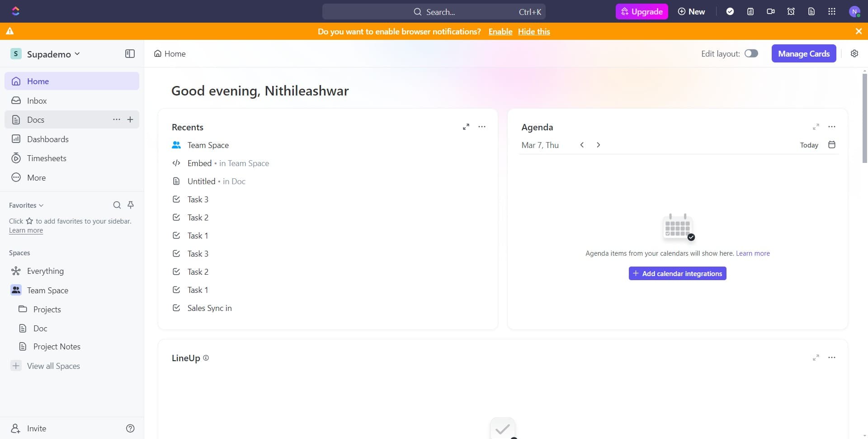Viewport: 868px width, 439px height.
Task: Toggle the Edit layout switch
Action: [x=751, y=53]
